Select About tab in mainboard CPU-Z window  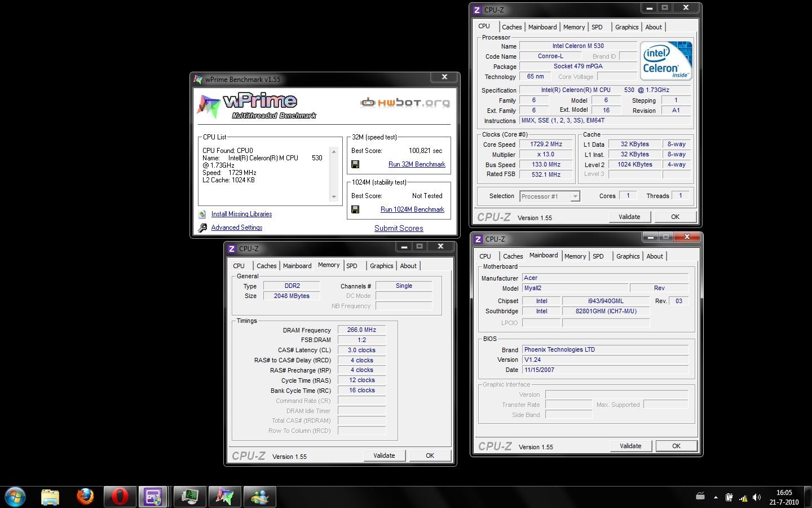coord(655,256)
